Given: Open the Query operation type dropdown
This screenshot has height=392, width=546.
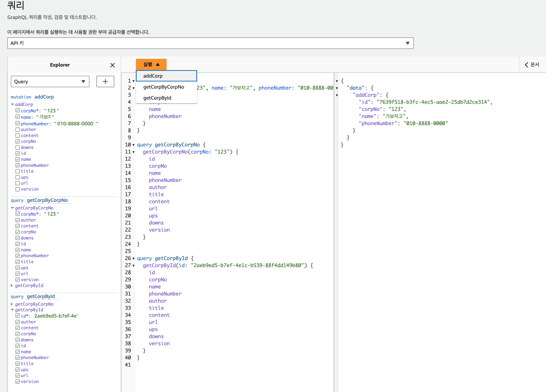Looking at the screenshot, I should 50,82.
